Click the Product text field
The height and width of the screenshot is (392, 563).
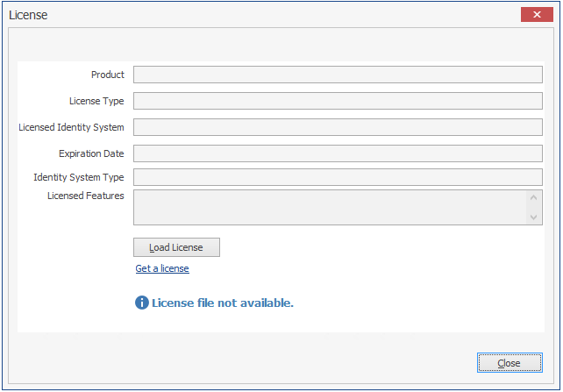[338, 75]
